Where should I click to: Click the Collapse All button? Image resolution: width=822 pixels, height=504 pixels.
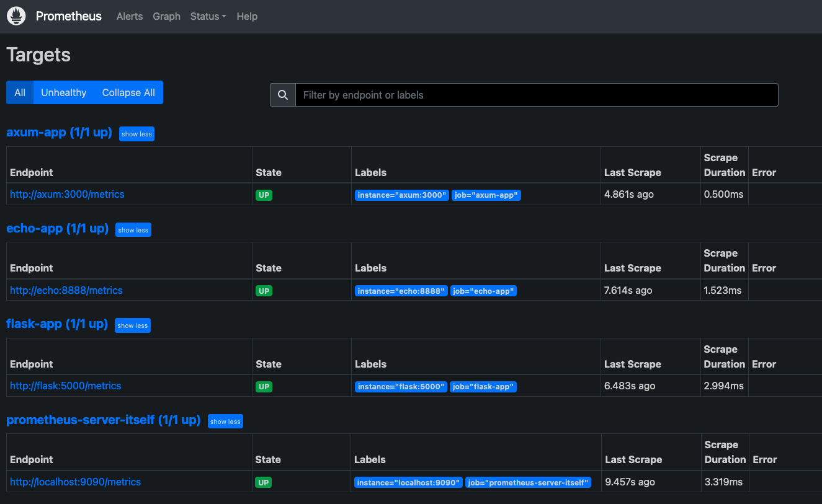[x=128, y=92]
